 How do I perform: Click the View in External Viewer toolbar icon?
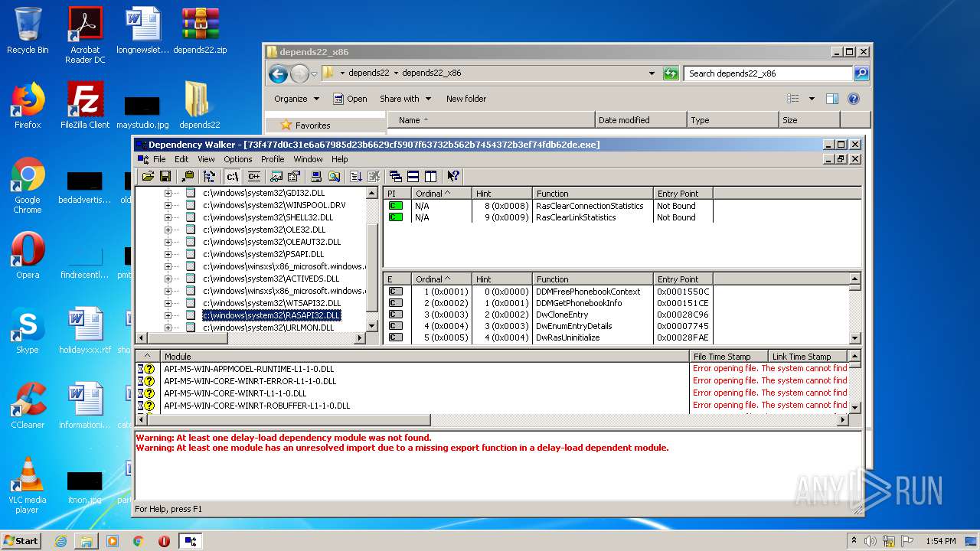276,176
